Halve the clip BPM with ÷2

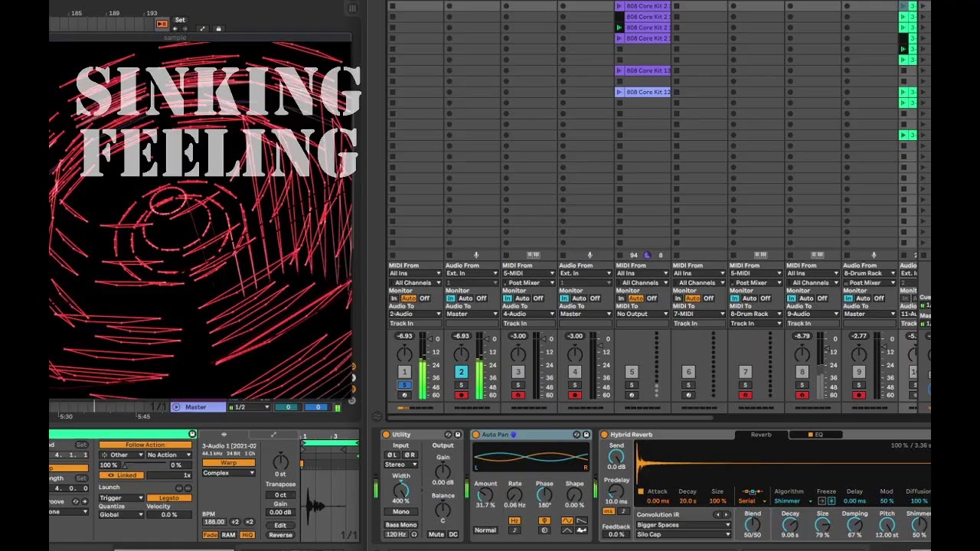(x=234, y=522)
